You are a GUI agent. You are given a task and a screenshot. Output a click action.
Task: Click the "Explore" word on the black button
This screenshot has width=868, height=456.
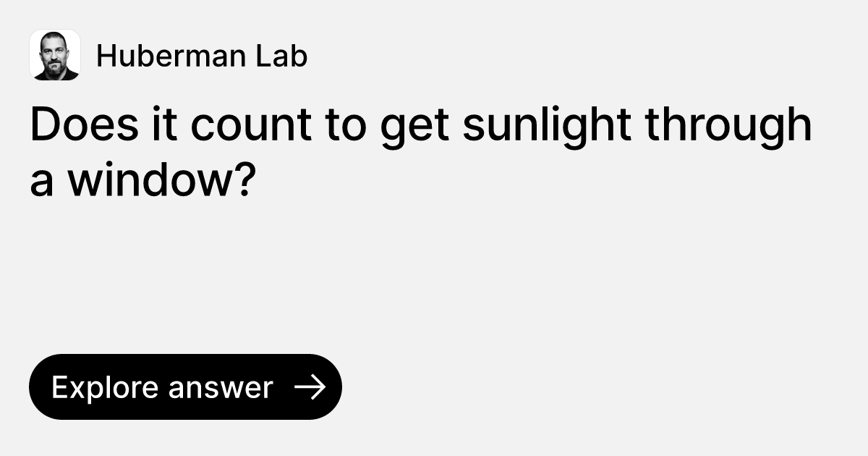coord(105,387)
